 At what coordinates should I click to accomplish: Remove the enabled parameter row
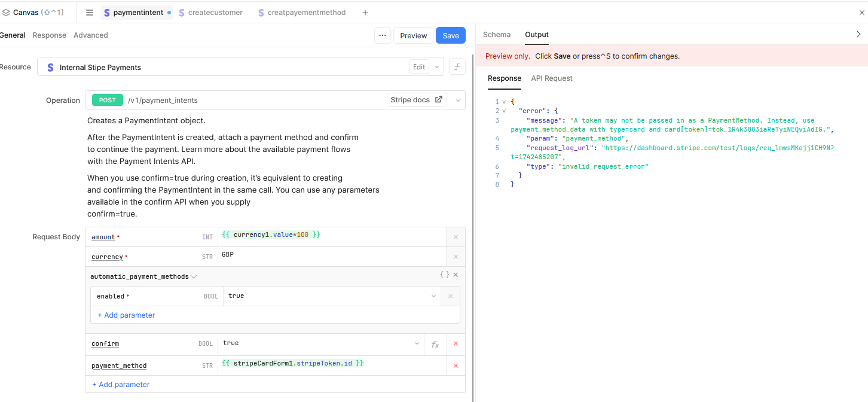[x=450, y=296]
